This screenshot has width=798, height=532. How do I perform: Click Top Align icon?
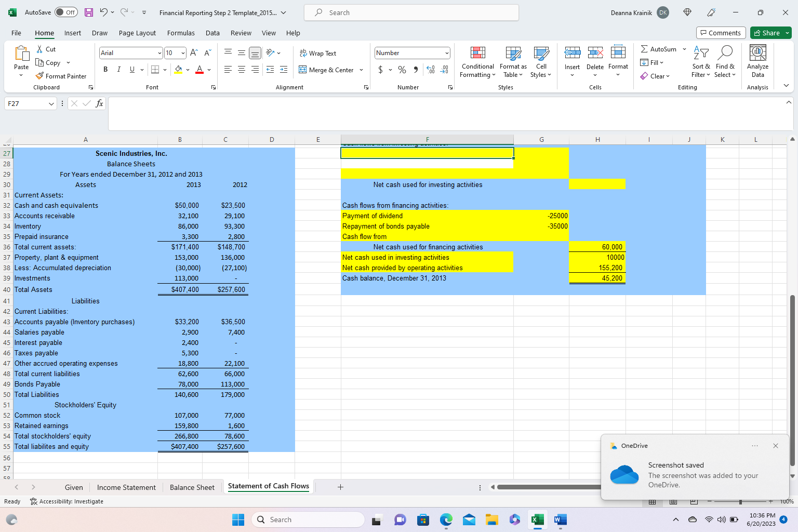point(228,53)
